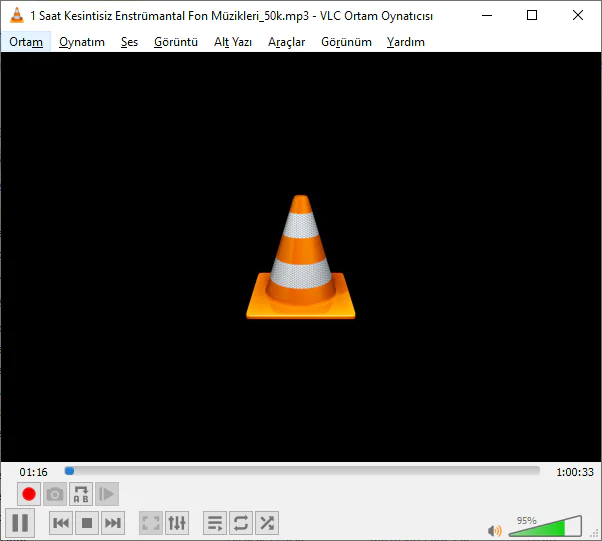602x541 pixels.
Task: Toggle fullscreen video mode
Action: pyautogui.click(x=151, y=522)
